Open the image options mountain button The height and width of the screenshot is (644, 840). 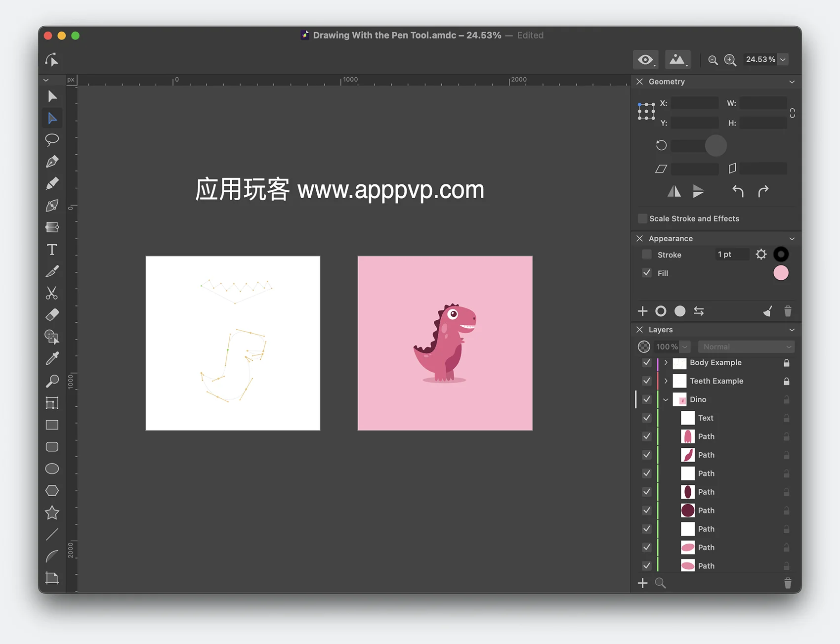tap(677, 60)
